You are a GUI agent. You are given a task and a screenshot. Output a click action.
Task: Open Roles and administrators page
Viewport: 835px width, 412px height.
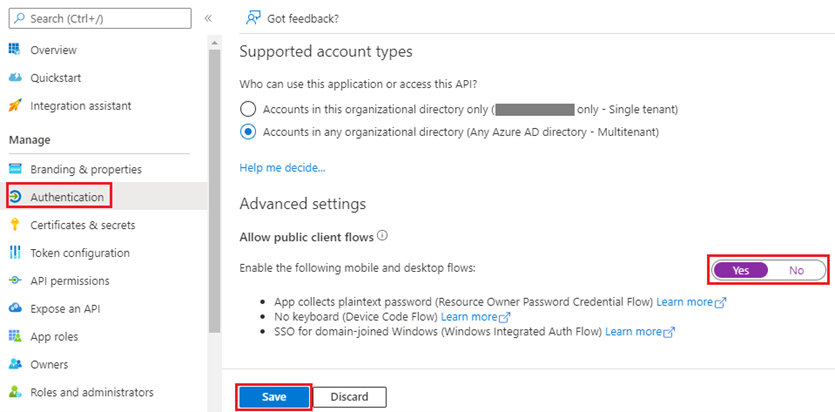click(92, 392)
